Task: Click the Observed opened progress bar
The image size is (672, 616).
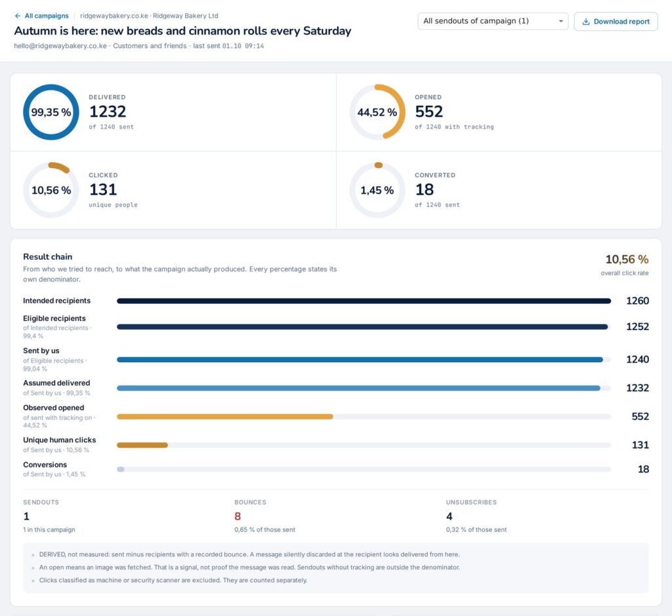Action: (x=364, y=417)
